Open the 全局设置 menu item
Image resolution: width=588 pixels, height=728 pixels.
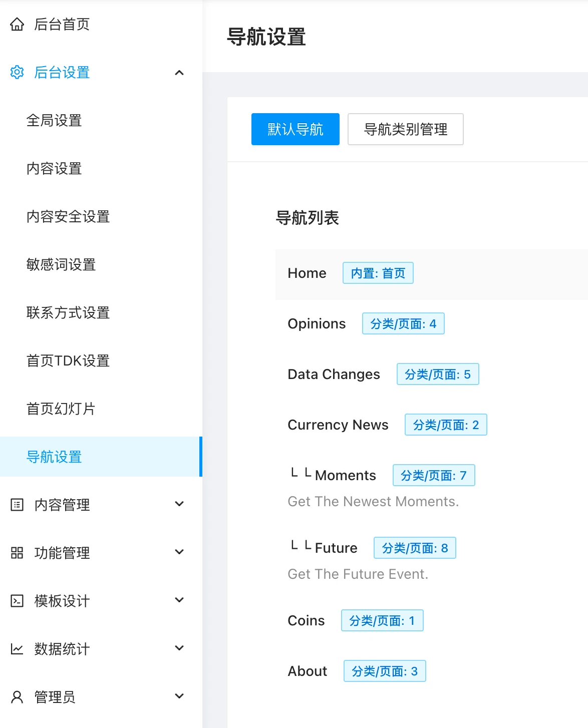(54, 121)
